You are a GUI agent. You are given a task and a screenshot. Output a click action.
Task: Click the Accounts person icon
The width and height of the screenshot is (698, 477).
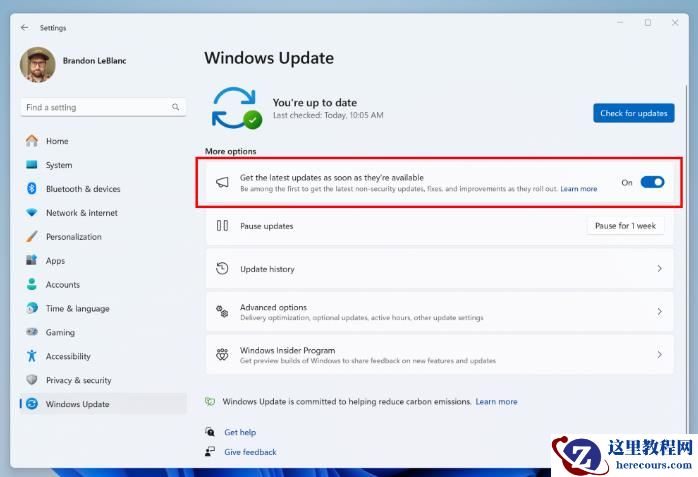click(32, 284)
